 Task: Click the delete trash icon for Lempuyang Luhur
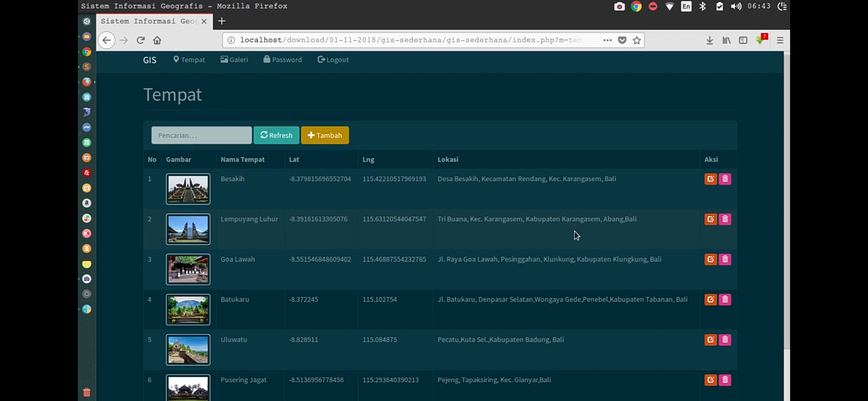pyautogui.click(x=725, y=219)
